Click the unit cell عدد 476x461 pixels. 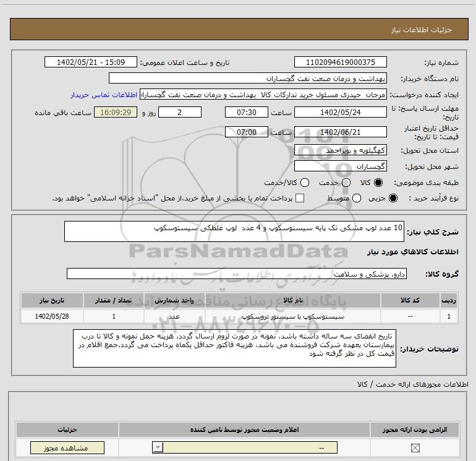[x=174, y=316]
